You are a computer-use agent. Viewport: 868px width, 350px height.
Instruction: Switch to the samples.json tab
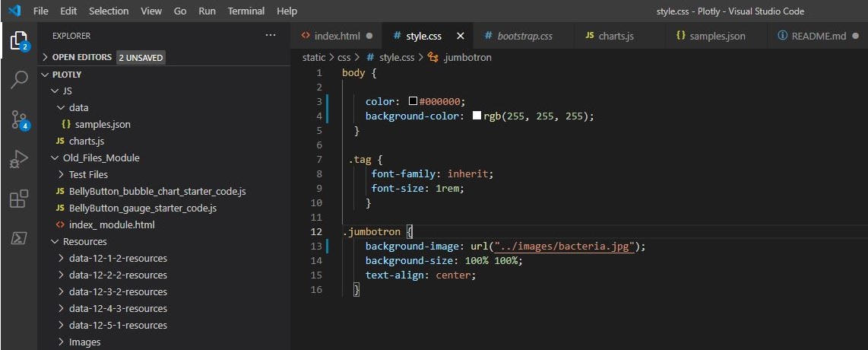pos(718,36)
